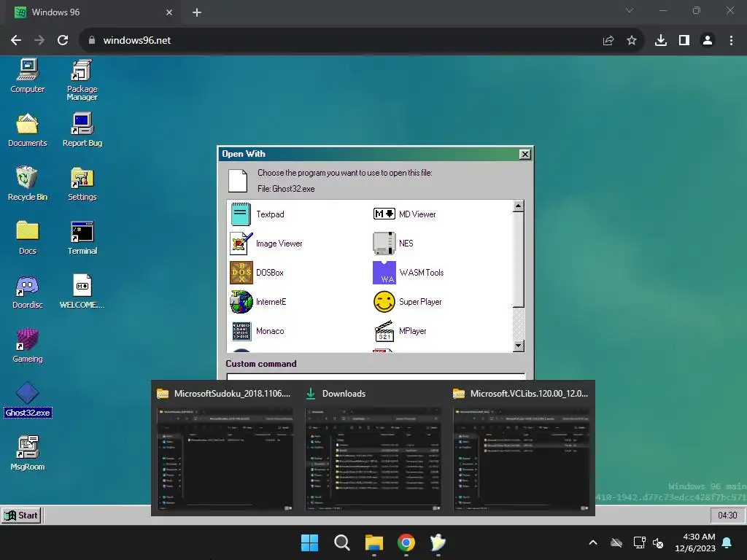The height and width of the screenshot is (560, 747).
Task: Open the Gameing shortcut icon
Action: (27, 346)
